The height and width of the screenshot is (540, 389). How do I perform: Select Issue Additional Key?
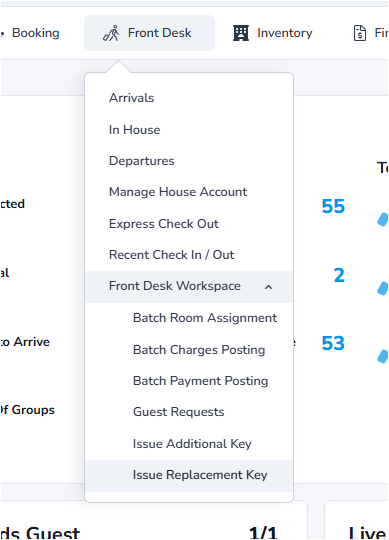[x=192, y=444]
